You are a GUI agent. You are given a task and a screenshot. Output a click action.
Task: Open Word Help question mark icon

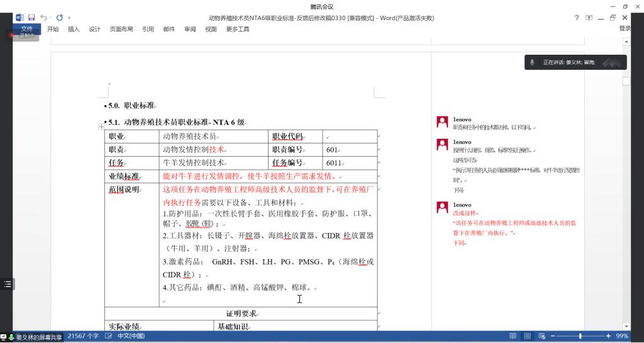click(577, 18)
